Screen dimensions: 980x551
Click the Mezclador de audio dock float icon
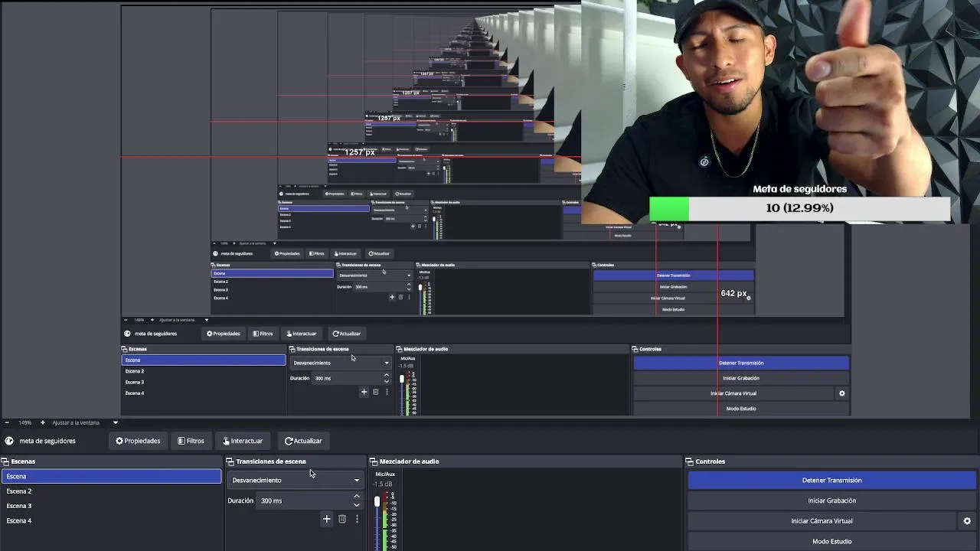374,461
